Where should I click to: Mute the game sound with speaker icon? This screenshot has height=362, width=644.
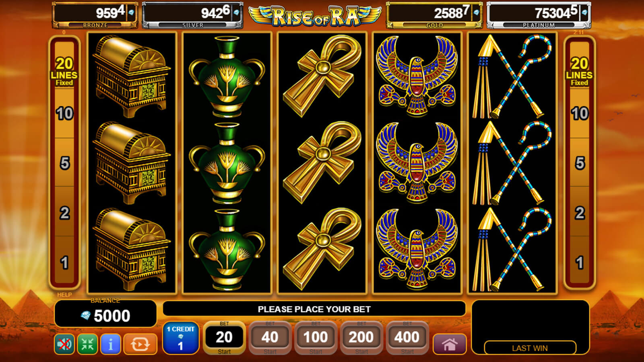tap(64, 344)
